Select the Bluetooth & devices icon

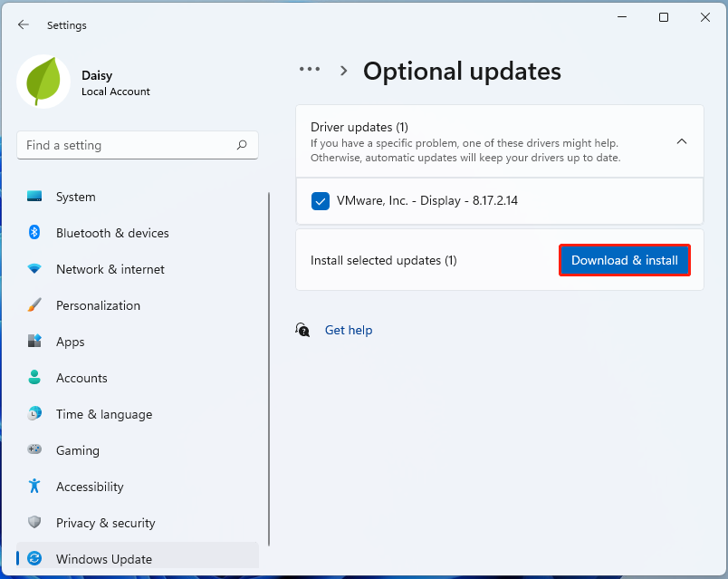click(36, 233)
